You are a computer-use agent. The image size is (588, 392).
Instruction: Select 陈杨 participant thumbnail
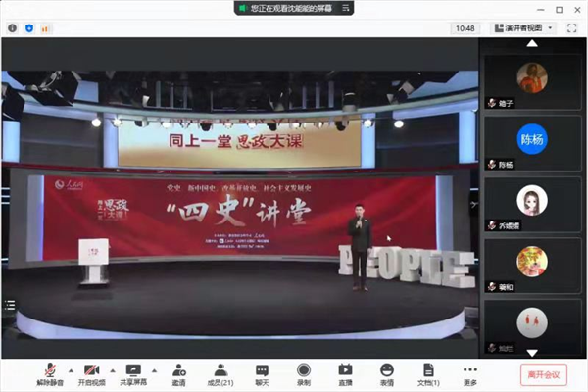pyautogui.click(x=532, y=143)
